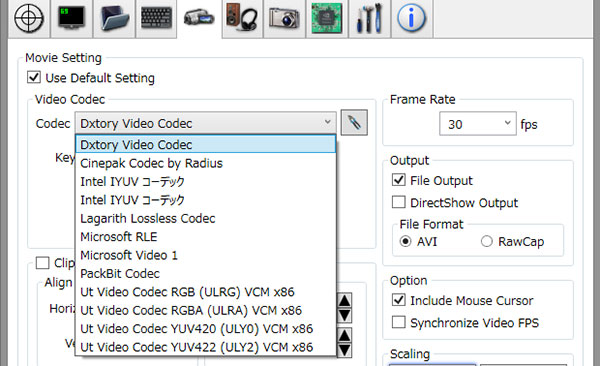Switch to the monitor overlay tab
Screen dimensions: 600x366
coord(71,18)
